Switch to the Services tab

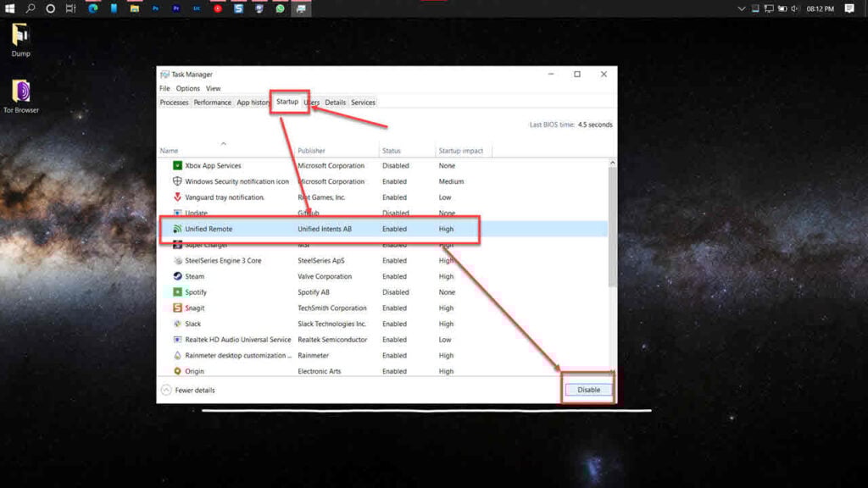click(363, 103)
